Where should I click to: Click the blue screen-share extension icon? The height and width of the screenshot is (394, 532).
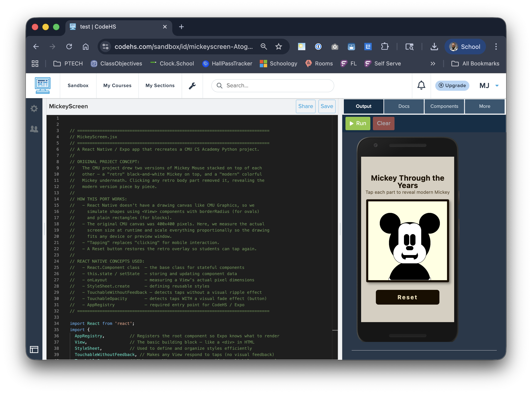(351, 47)
